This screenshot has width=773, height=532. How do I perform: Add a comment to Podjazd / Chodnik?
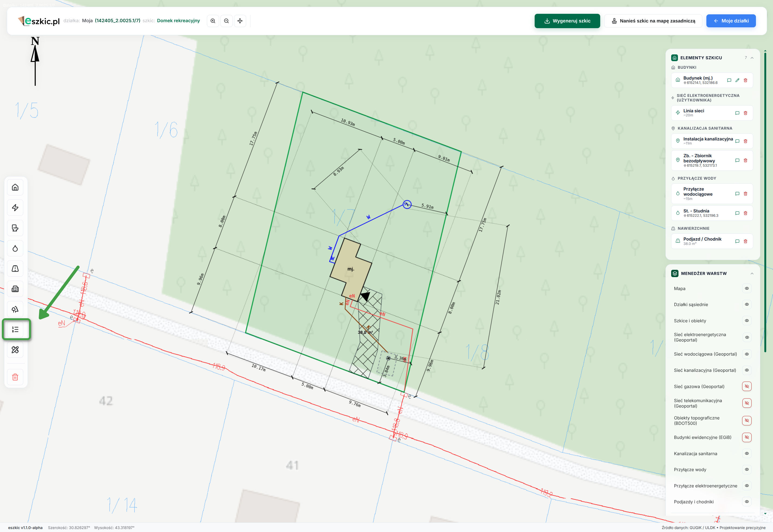coord(737,241)
